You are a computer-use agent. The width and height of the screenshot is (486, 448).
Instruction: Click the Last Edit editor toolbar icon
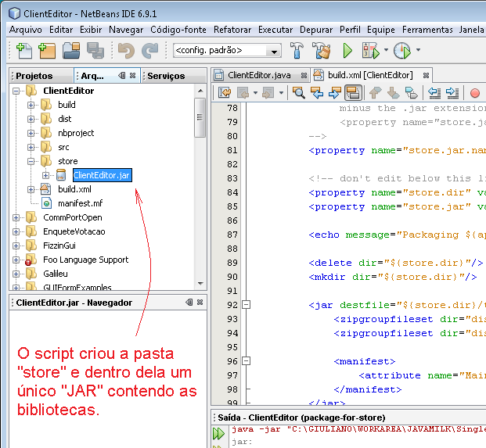pos(225,92)
